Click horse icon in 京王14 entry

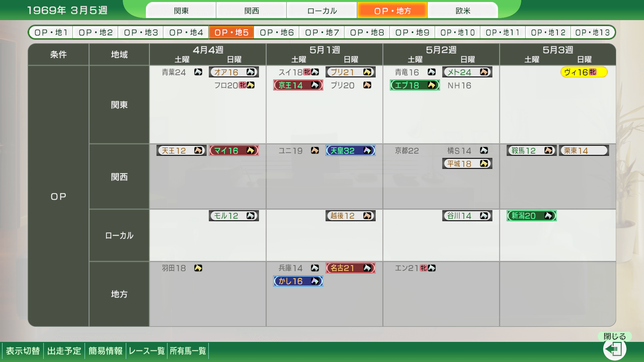point(315,85)
